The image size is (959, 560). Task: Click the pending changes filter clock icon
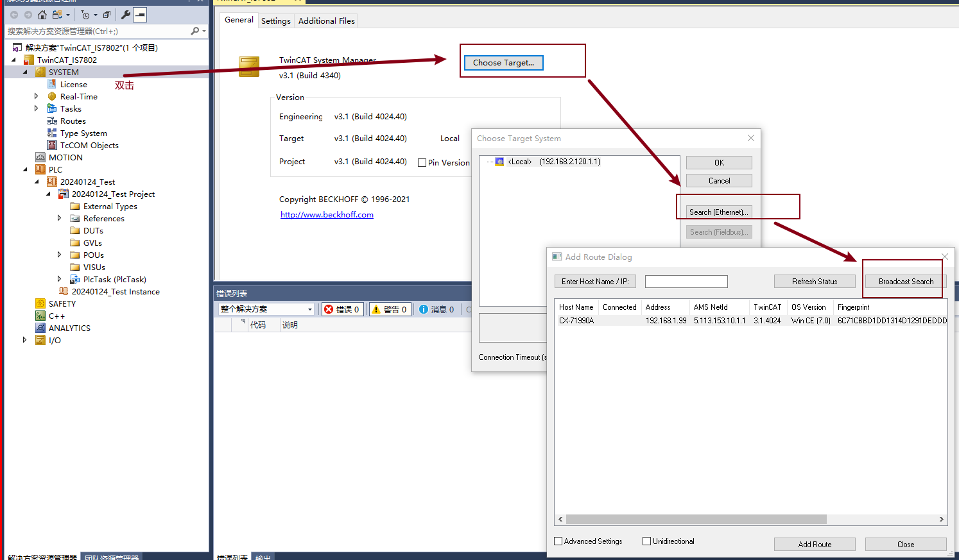[85, 15]
